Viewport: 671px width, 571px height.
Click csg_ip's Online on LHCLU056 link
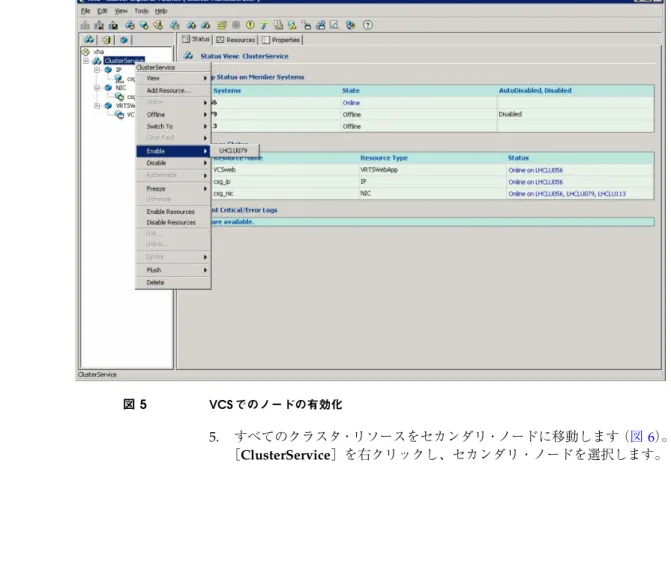pyautogui.click(x=536, y=182)
